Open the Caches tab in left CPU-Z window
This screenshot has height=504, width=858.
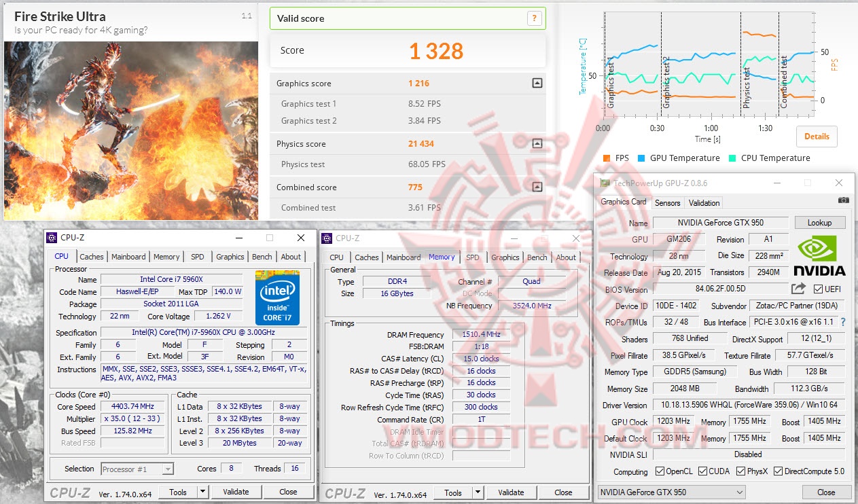point(92,257)
